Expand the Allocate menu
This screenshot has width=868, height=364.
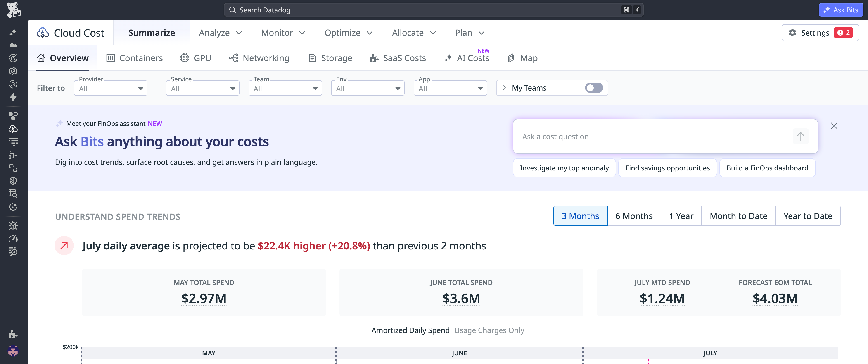point(414,33)
